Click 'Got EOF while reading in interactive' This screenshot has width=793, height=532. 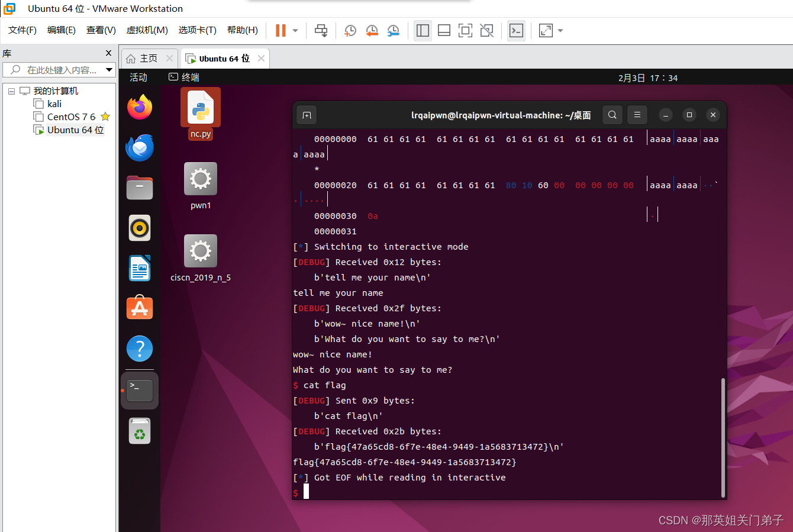pos(410,478)
